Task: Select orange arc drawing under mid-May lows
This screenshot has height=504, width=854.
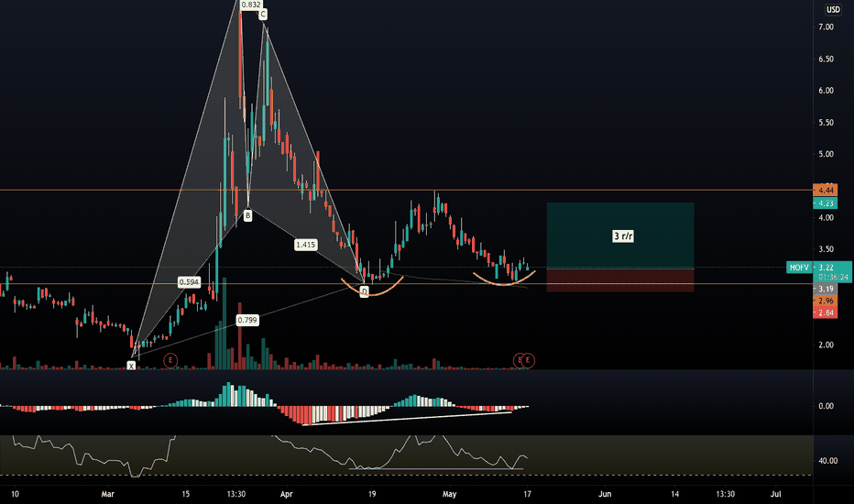Action: pos(504,279)
